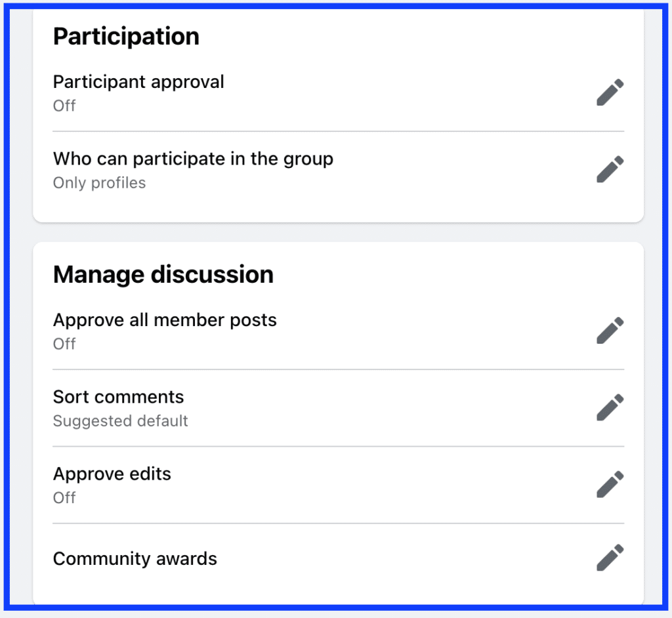672x618 pixels.
Task: Click the Participation section heading
Action: [127, 37]
